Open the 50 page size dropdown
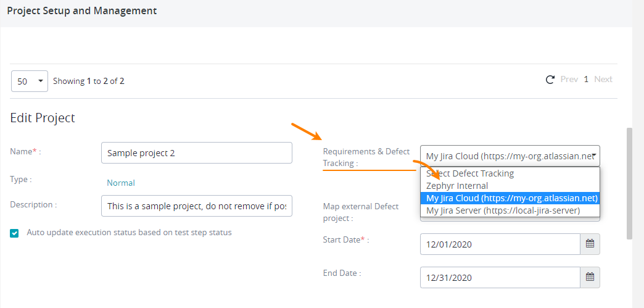This screenshot has width=644, height=308. [30, 81]
